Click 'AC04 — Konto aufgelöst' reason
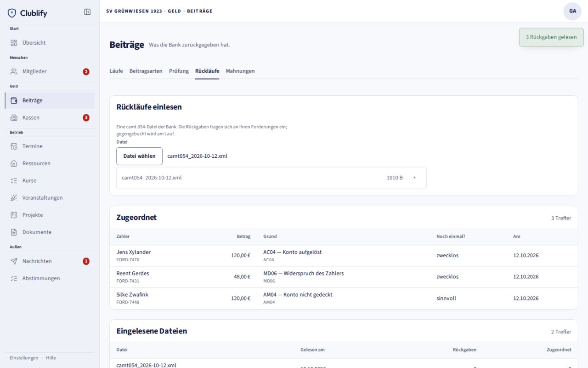 point(292,252)
